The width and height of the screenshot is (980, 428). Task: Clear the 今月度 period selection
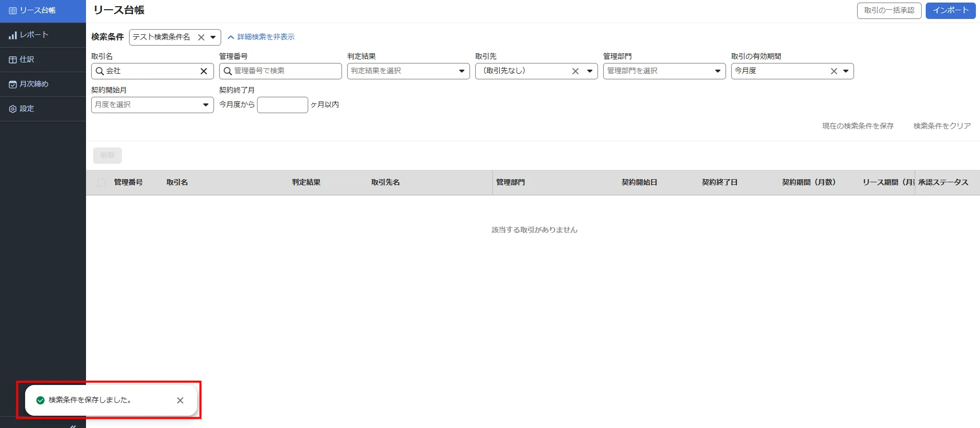834,71
